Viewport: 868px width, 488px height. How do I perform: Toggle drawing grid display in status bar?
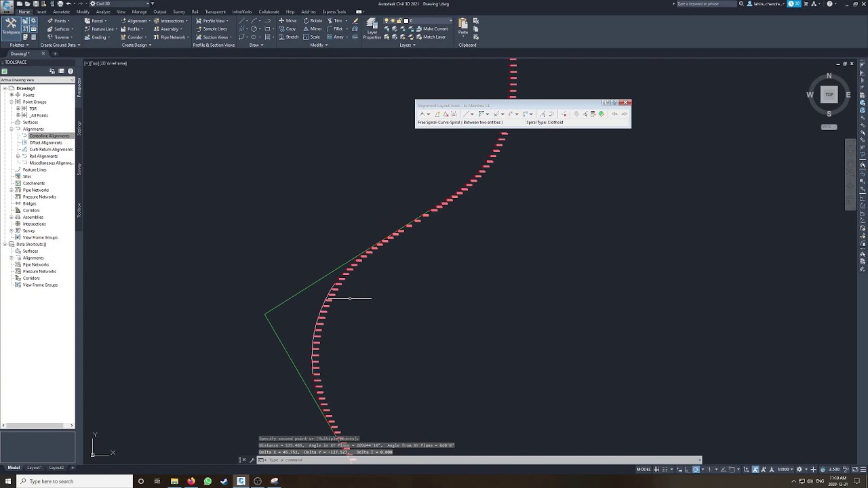(x=656, y=469)
